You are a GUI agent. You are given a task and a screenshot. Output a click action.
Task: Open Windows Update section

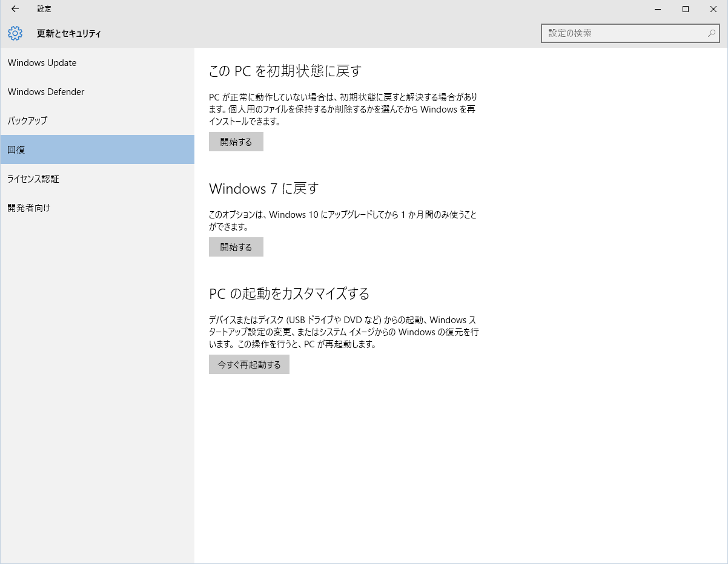(98, 63)
